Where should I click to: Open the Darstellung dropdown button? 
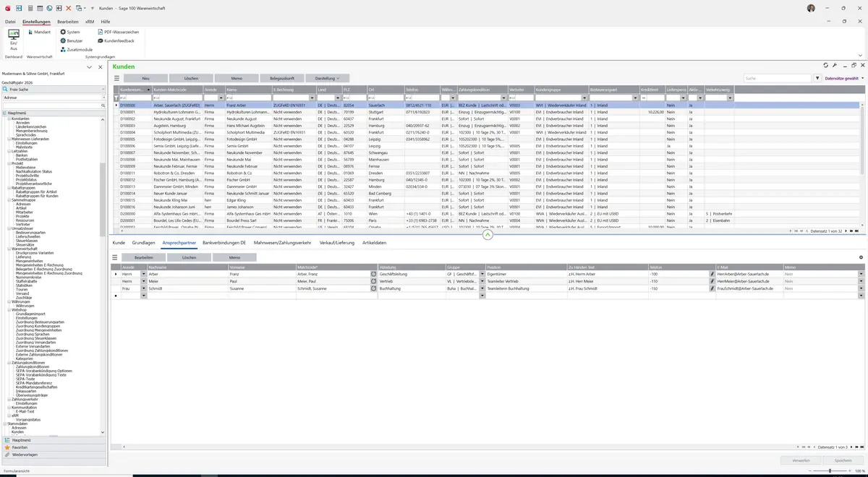328,78
